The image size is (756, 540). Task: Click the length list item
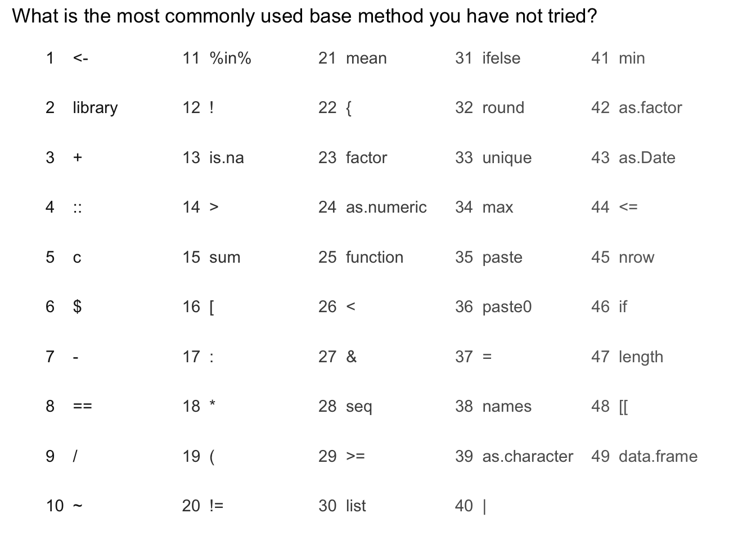point(641,357)
